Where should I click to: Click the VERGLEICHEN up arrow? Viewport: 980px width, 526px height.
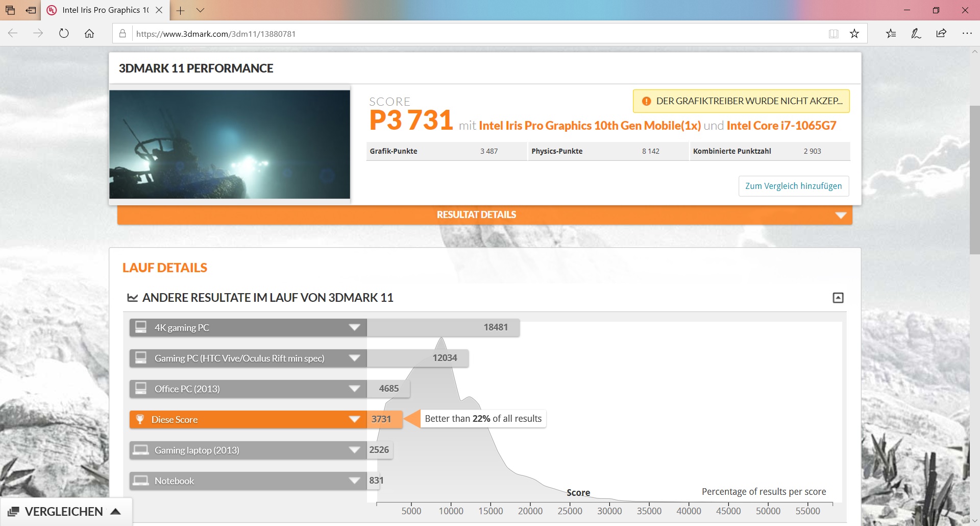(116, 511)
